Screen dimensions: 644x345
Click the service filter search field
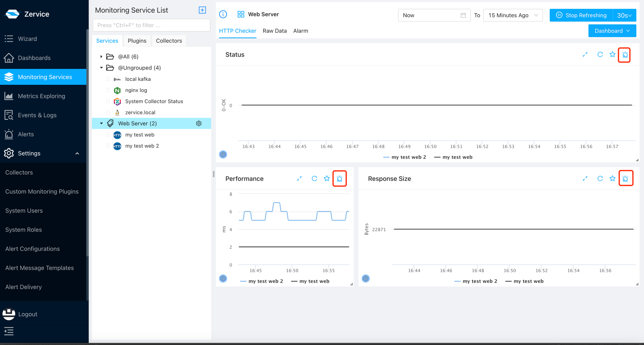151,25
